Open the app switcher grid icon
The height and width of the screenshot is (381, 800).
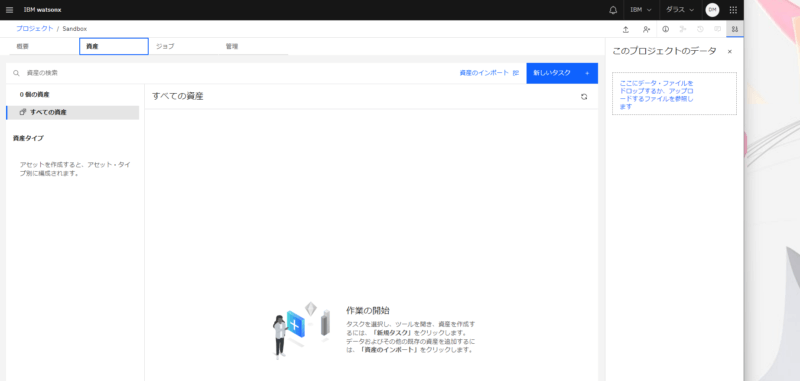pyautogui.click(x=733, y=10)
